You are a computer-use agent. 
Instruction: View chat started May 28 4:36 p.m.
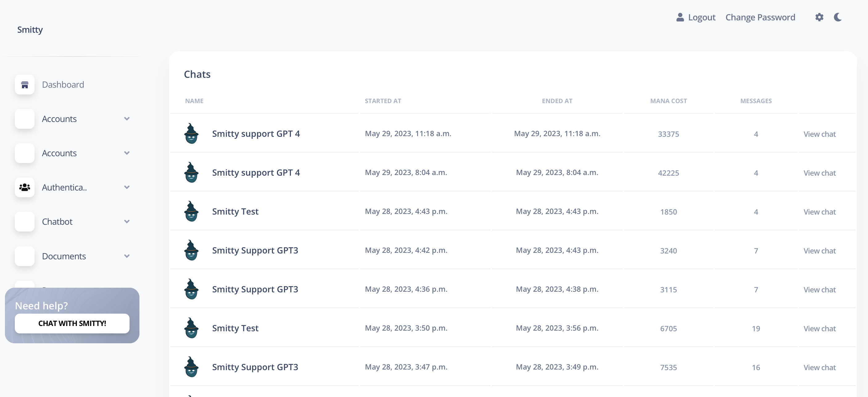point(820,290)
